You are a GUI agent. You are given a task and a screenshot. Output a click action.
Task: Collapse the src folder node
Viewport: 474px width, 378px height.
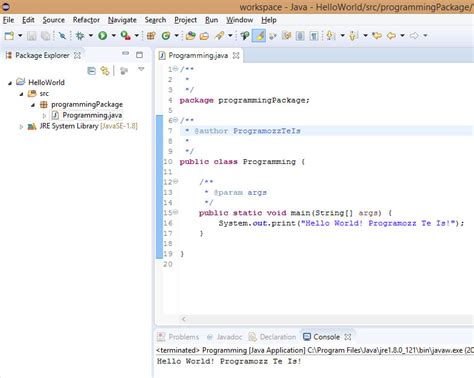coord(21,94)
